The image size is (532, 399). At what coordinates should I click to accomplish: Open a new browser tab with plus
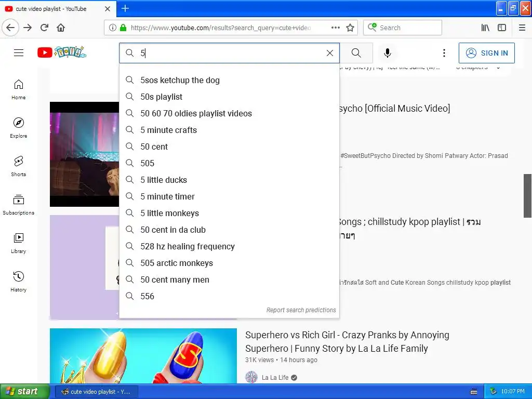point(125,8)
